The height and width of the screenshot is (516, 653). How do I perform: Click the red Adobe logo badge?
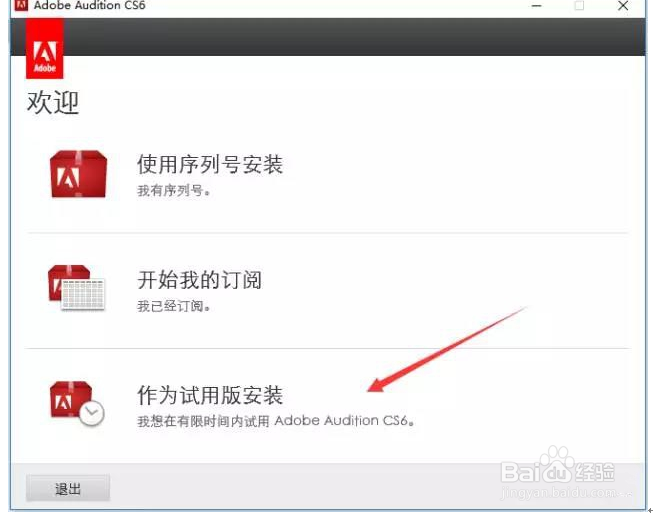(x=45, y=49)
